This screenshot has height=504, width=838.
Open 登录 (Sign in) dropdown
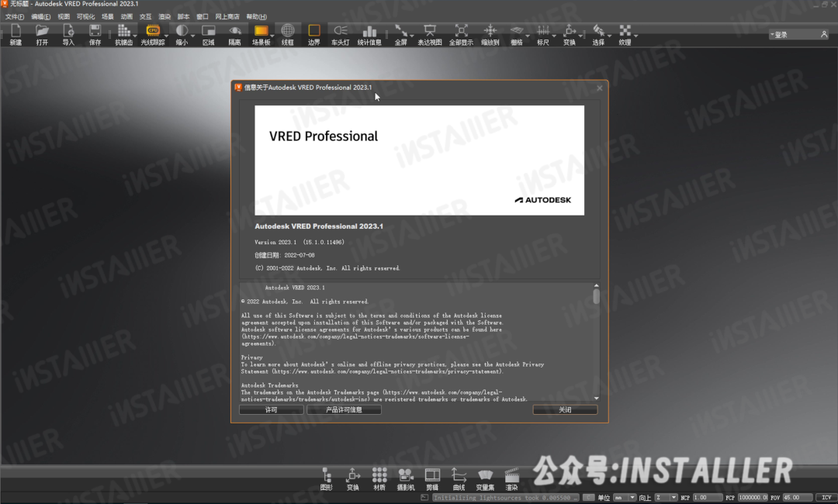point(798,35)
